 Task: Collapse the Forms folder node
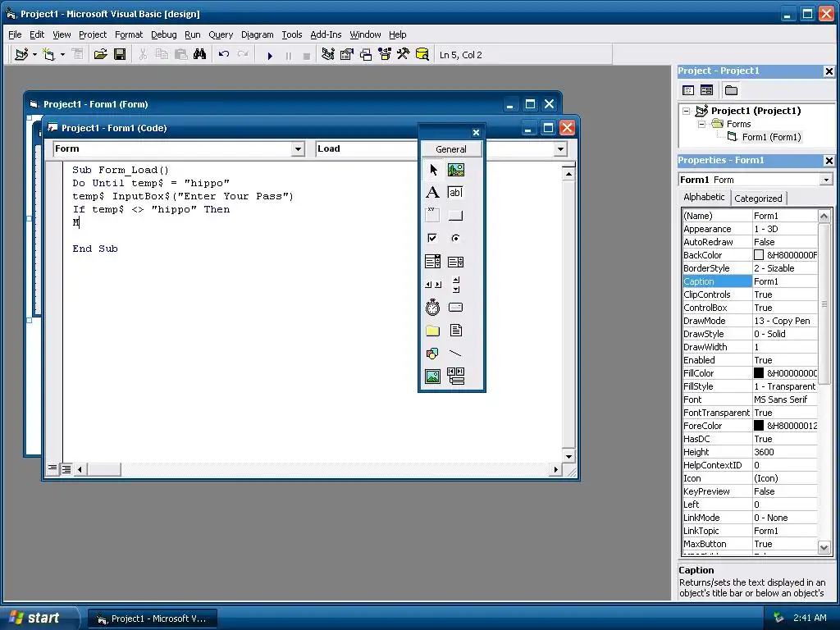702,125
